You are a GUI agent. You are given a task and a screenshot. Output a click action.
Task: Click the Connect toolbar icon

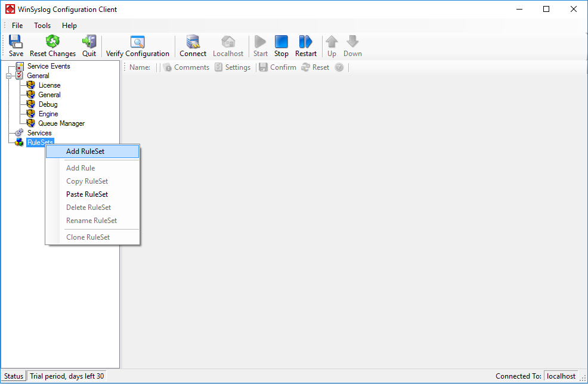[193, 42]
